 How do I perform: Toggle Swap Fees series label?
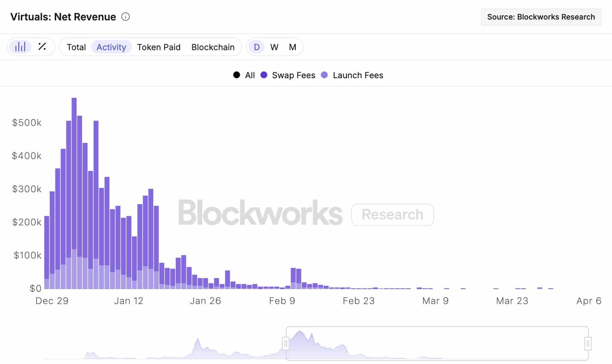tap(294, 75)
